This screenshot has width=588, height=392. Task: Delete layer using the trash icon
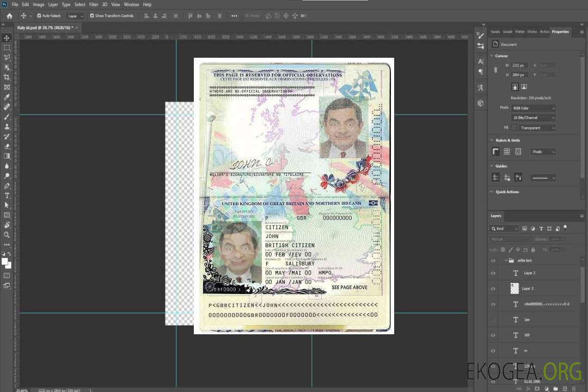[x=574, y=389]
